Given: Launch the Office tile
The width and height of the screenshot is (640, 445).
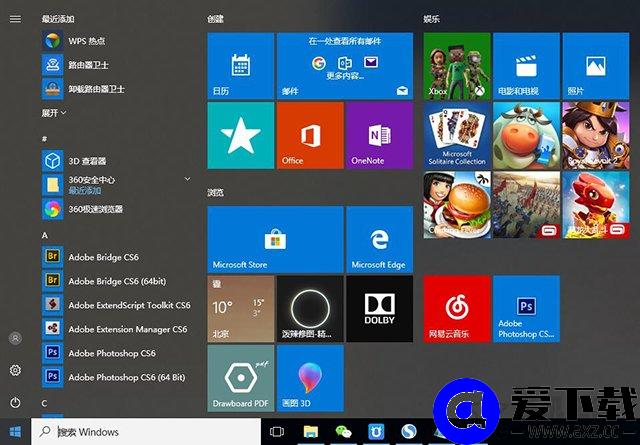Looking at the screenshot, I should (x=310, y=135).
